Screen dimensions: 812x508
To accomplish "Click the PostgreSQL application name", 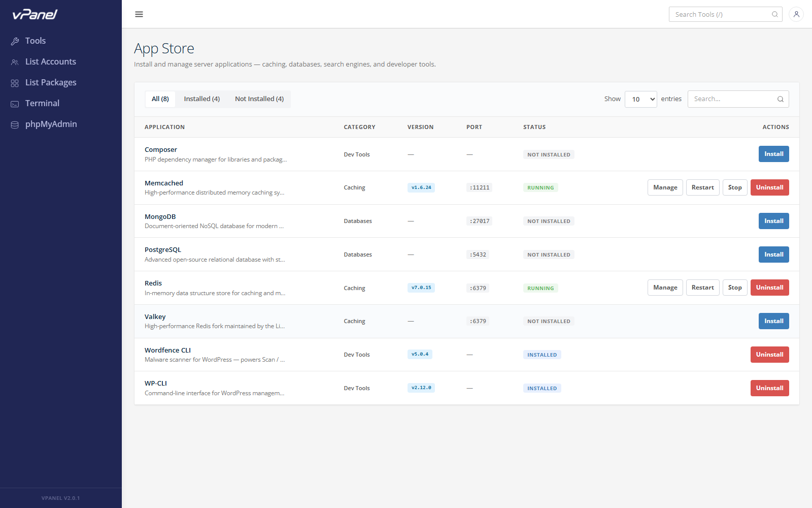I will [x=163, y=250].
